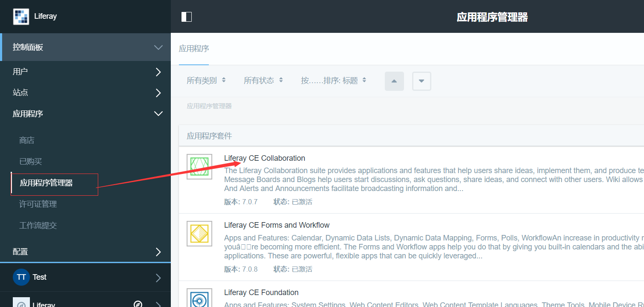Click the Liferay logo icon
Screen dimensions: 644x307
(21, 17)
